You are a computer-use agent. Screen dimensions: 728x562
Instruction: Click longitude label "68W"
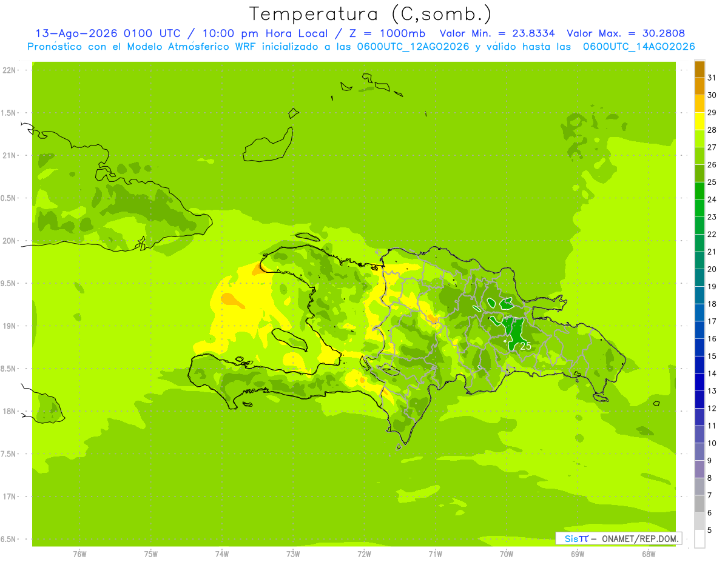click(649, 554)
